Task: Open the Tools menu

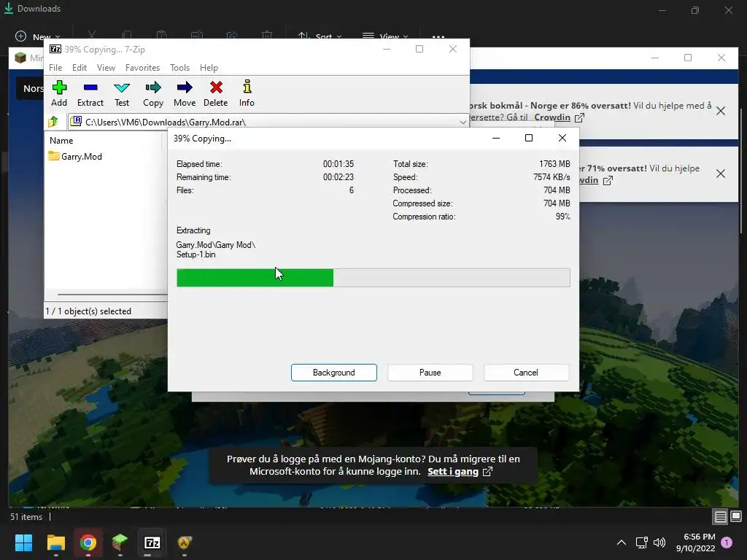Action: coord(179,68)
